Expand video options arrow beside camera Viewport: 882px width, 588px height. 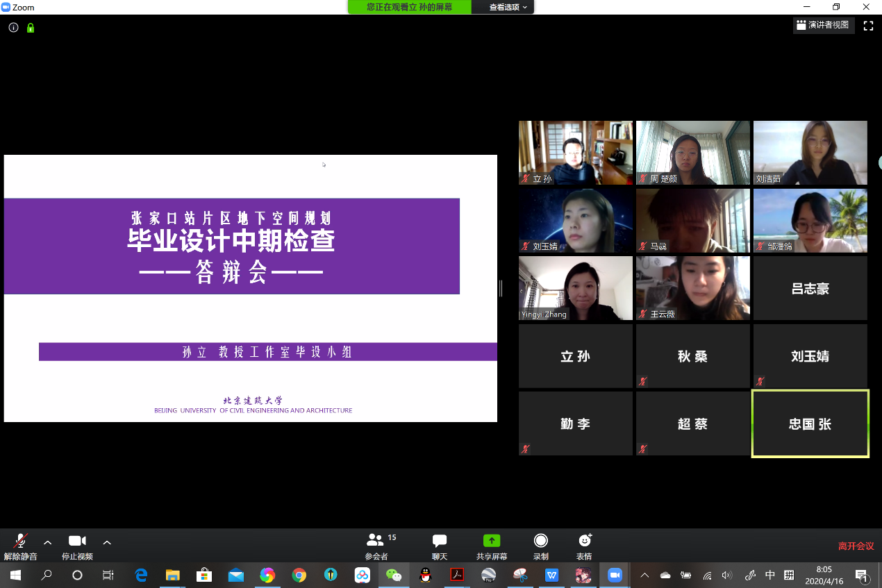tap(107, 542)
